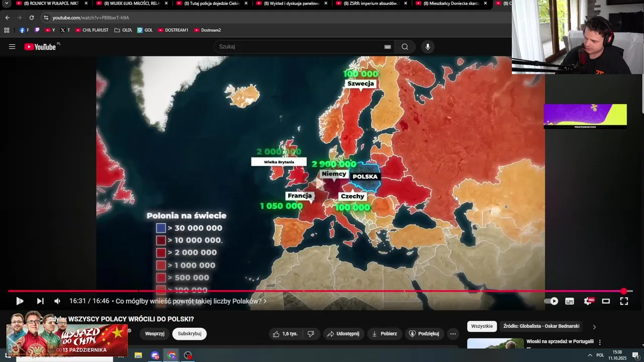Switch to 'ZSRR: imperium absurdów' tab
This screenshot has height=362, width=644.
pyautogui.click(x=371, y=4)
